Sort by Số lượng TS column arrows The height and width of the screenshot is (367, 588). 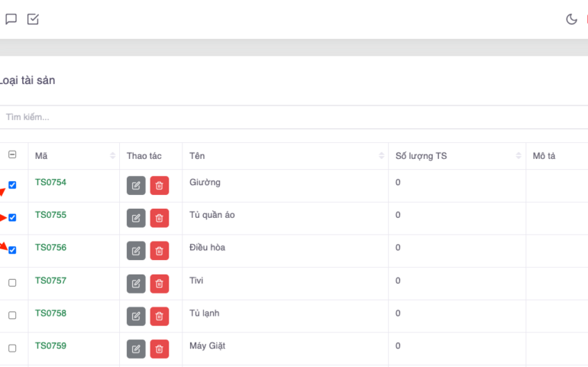click(519, 156)
